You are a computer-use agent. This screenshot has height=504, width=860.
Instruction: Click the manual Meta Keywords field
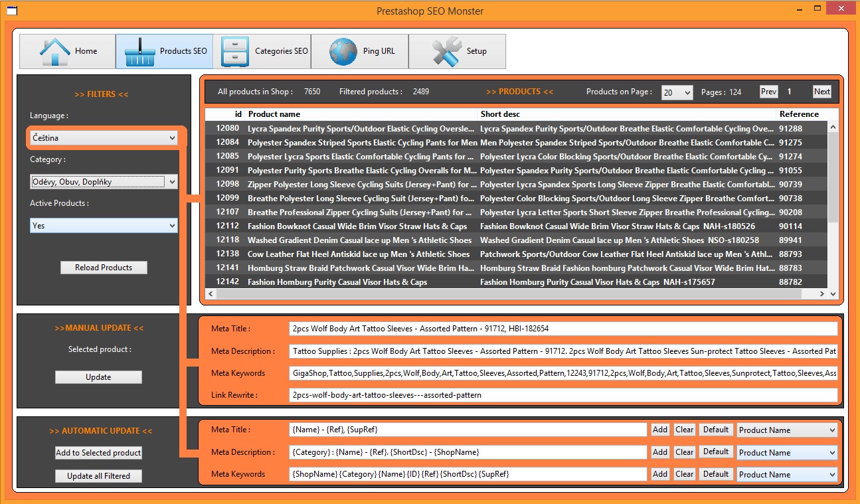coord(564,373)
